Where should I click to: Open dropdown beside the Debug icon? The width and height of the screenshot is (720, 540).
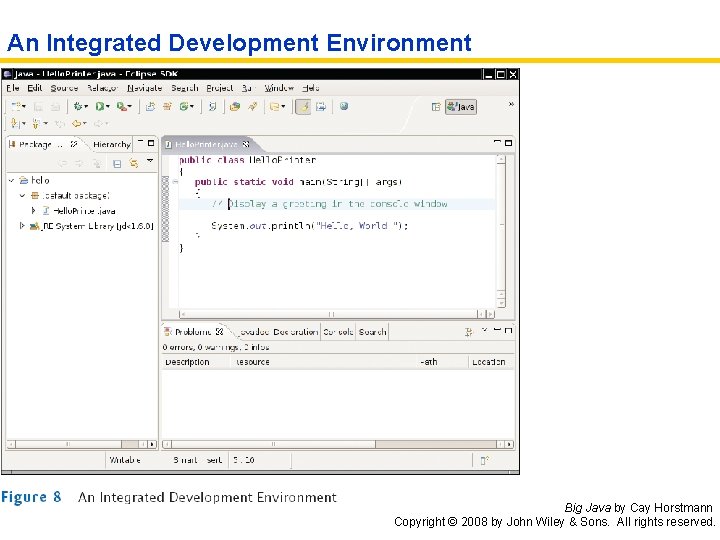(x=86, y=107)
